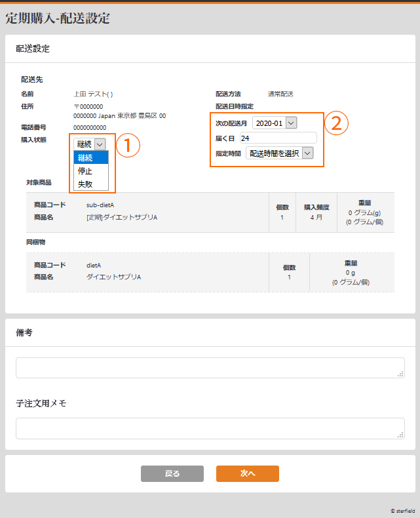Pick 失敗 in the purchase status list
Image resolution: width=420 pixels, height=518 pixels.
pyautogui.click(x=91, y=184)
